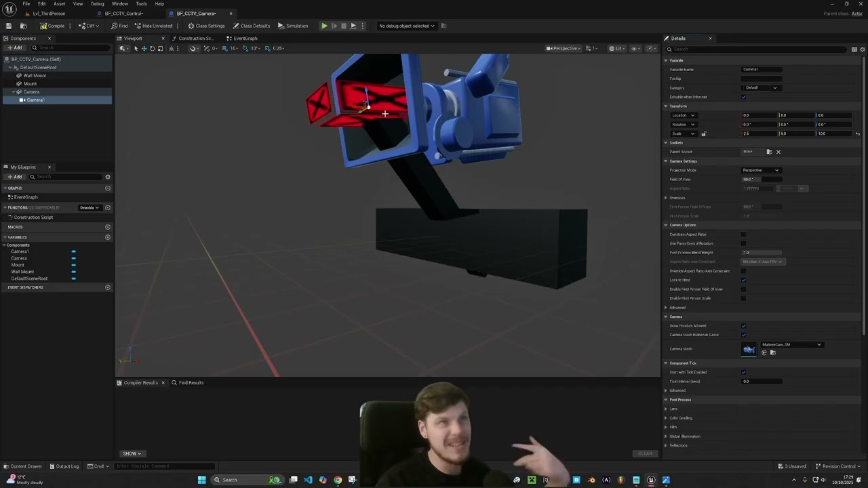Click the Save asset icon in toolbar
Screen dimensions: 868x488
click(x=9, y=26)
